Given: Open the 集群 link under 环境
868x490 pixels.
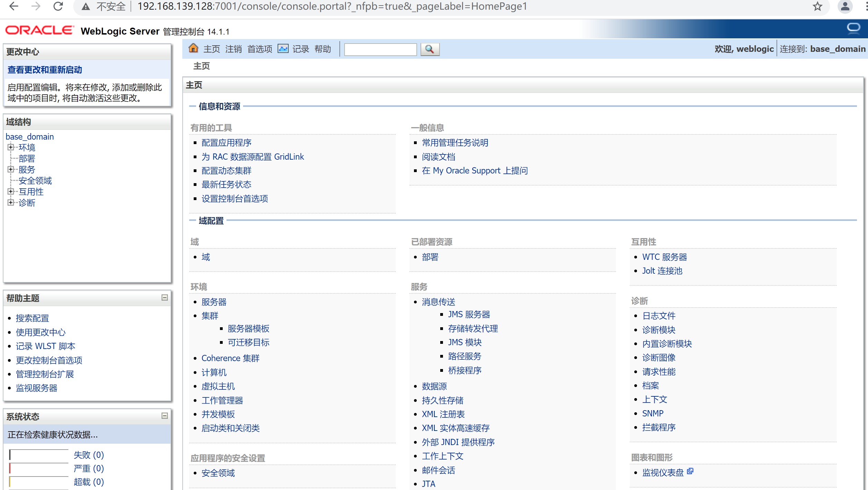Looking at the screenshot, I should click(210, 316).
